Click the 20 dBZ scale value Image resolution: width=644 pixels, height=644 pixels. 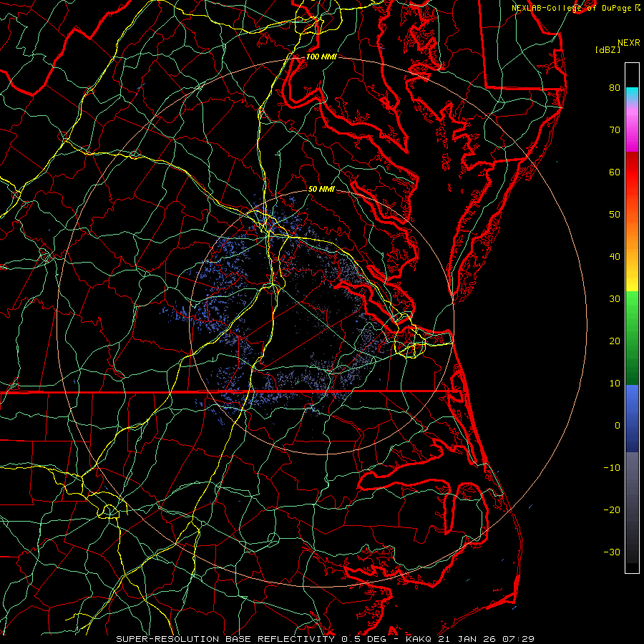click(x=615, y=341)
